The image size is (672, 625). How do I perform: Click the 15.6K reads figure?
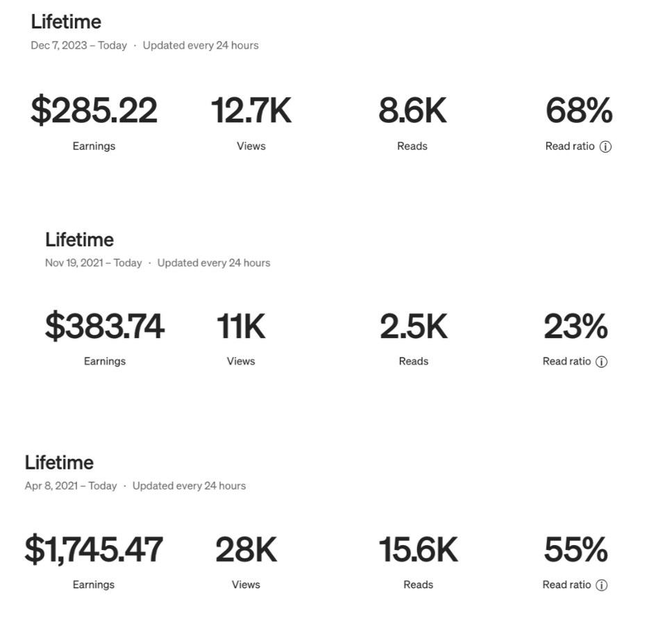(418, 550)
